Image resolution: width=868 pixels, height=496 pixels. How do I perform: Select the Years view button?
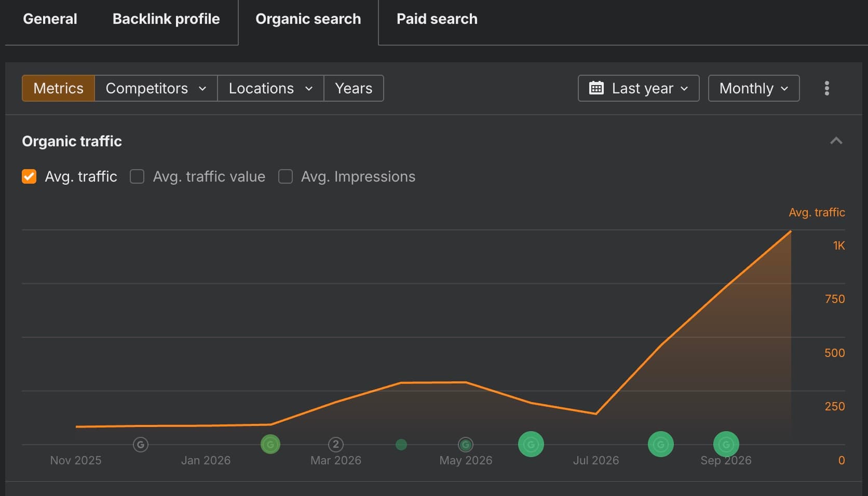coord(354,88)
